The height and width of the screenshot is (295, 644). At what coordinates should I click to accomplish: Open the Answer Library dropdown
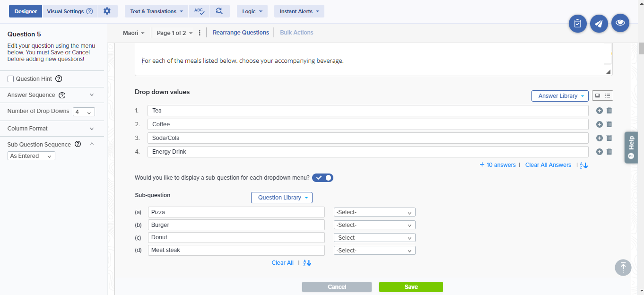pos(560,96)
